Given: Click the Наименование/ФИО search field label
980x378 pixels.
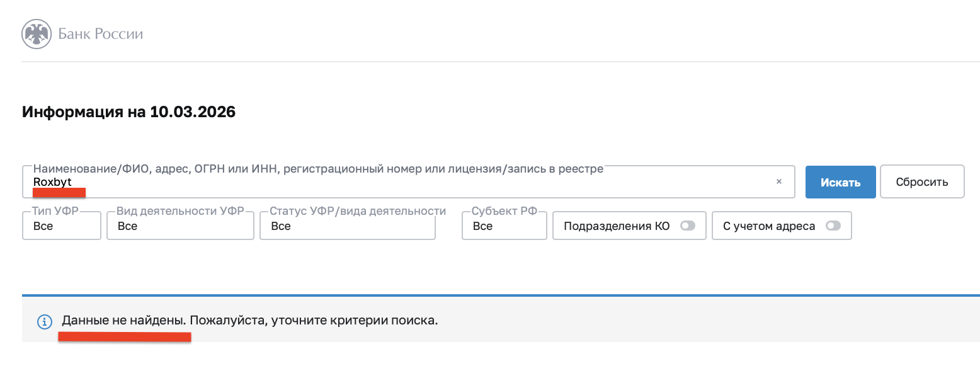Looking at the screenshot, I should coord(318,169).
